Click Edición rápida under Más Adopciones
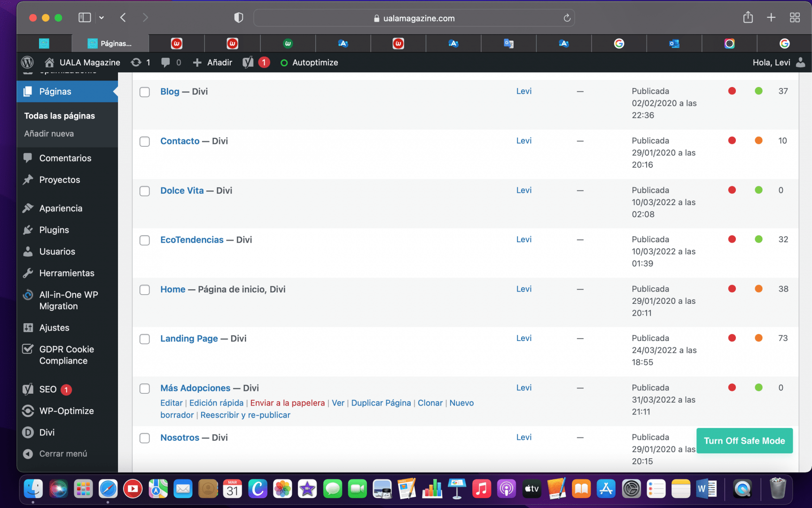The image size is (812, 508). tap(216, 403)
